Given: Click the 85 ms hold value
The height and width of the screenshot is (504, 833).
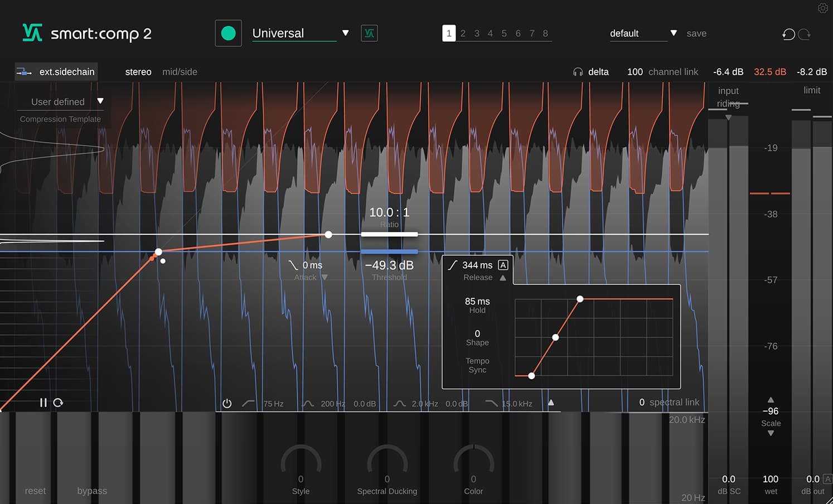Looking at the screenshot, I should pos(477,301).
